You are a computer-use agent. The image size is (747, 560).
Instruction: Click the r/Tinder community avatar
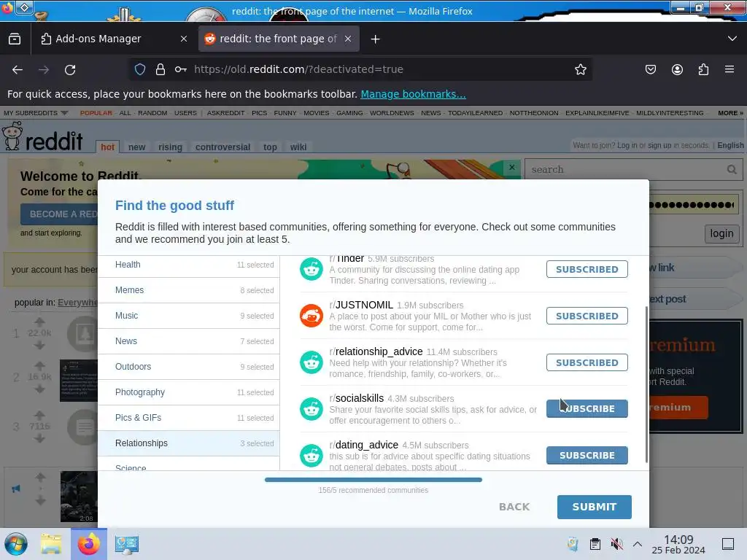click(x=311, y=270)
